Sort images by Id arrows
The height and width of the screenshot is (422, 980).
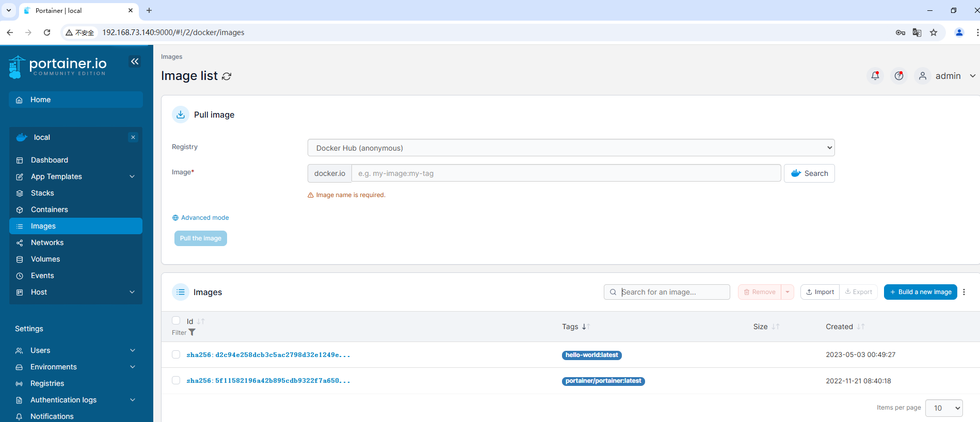pyautogui.click(x=201, y=321)
